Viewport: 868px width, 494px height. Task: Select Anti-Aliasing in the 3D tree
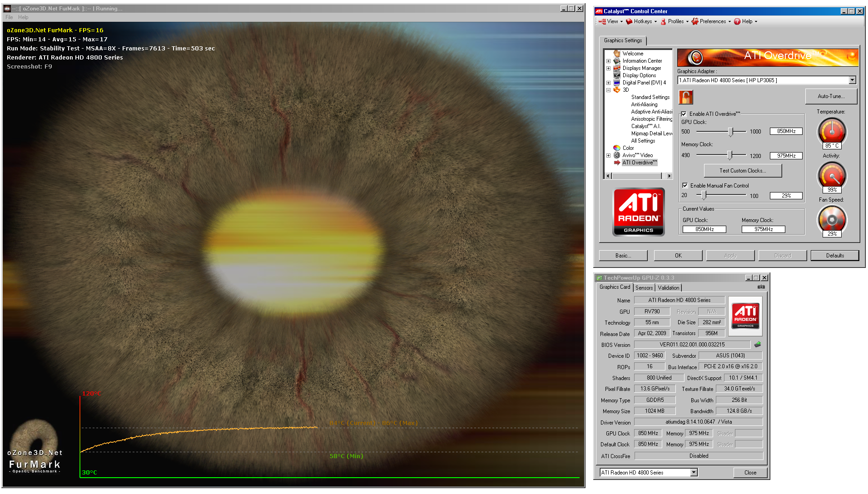(x=644, y=104)
